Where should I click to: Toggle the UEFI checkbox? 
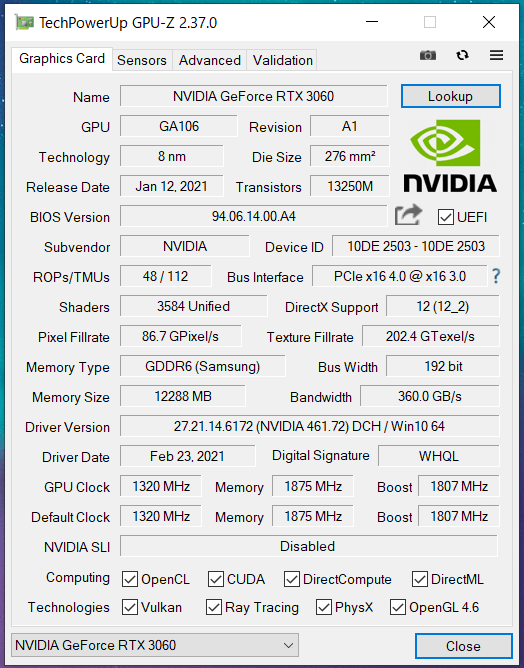tap(446, 217)
